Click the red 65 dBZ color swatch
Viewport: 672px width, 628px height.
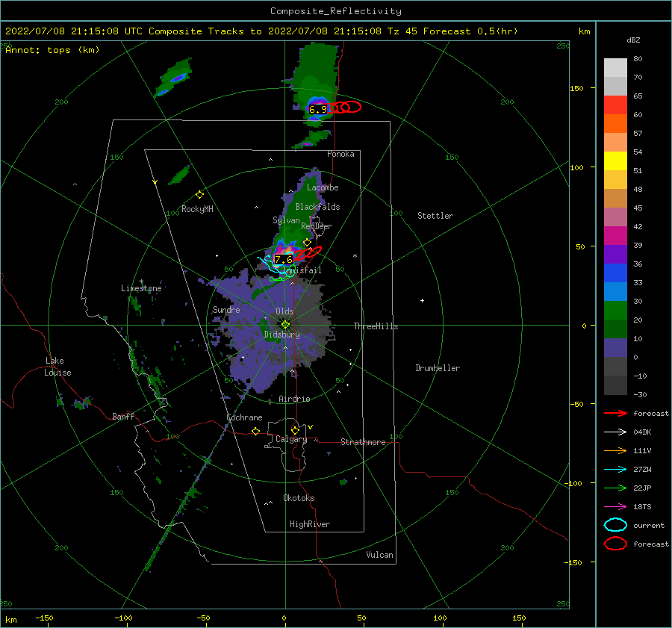tap(615, 105)
